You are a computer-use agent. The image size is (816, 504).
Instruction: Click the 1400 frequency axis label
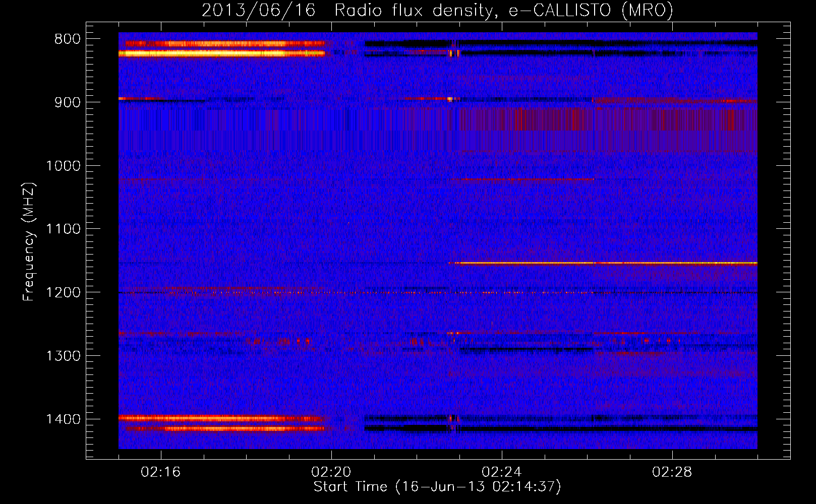(x=63, y=419)
